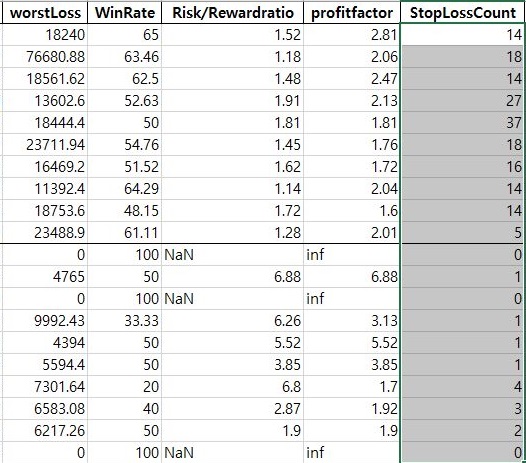The width and height of the screenshot is (526, 463).
Task: Click profitfactor cell 2.06
Action: pos(352,57)
